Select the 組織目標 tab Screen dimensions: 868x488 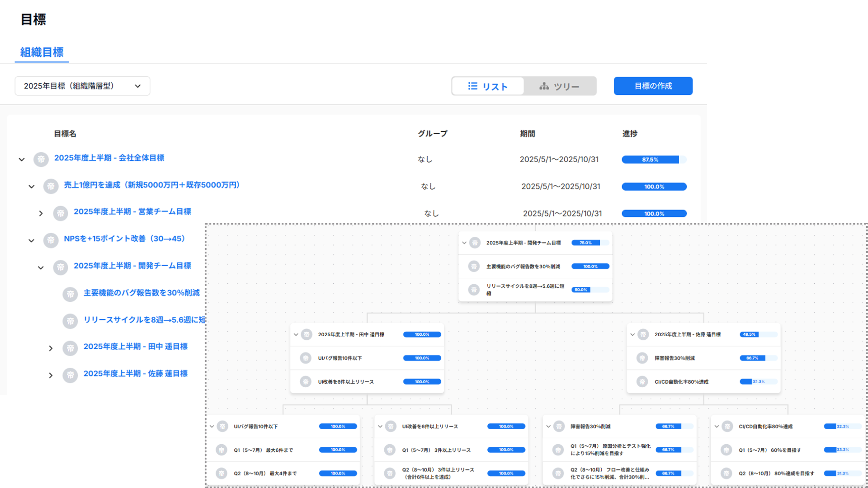[x=42, y=52]
